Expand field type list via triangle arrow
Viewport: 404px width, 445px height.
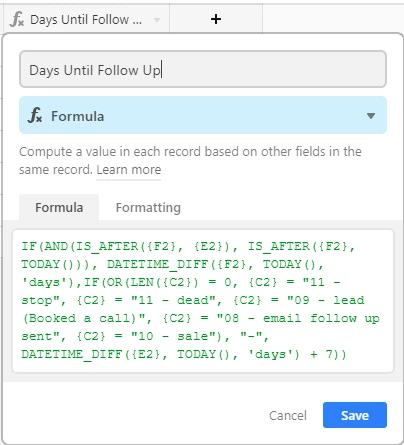[371, 116]
